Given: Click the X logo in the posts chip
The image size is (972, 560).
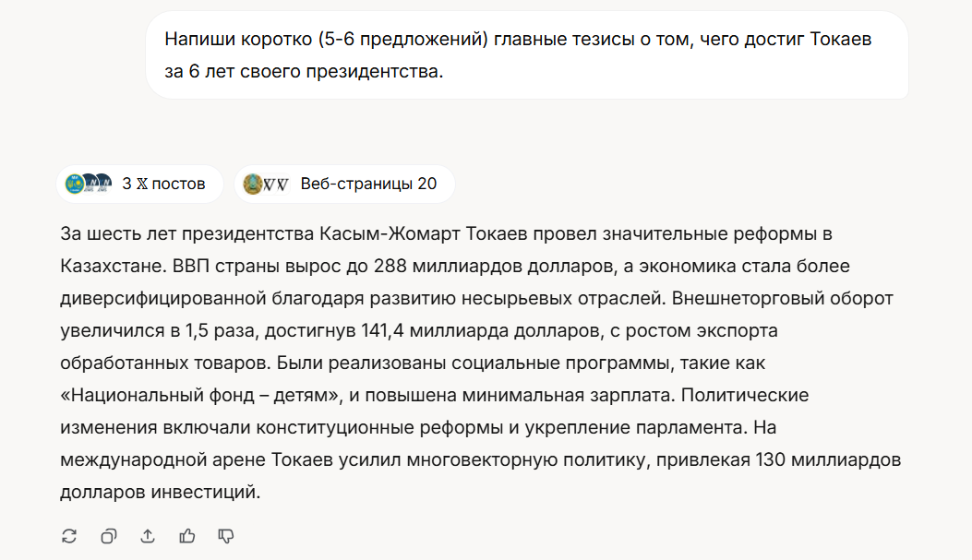Looking at the screenshot, I should [x=142, y=184].
